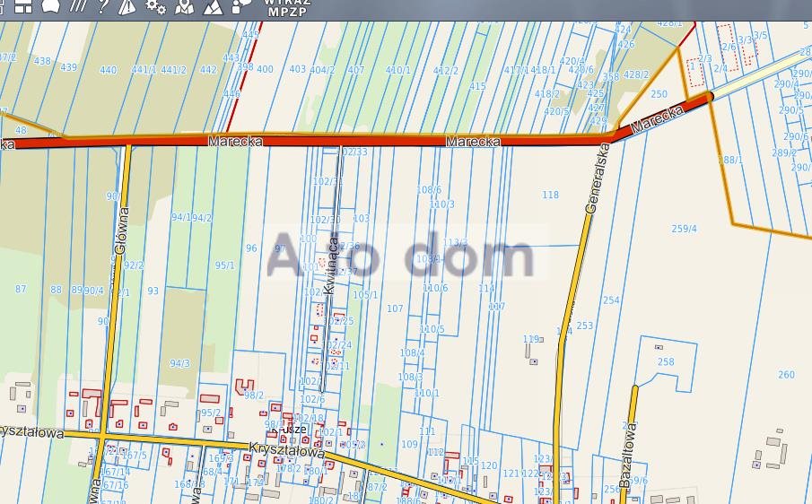Select parcel 260 on the map
812x504 pixels.
tap(786, 375)
